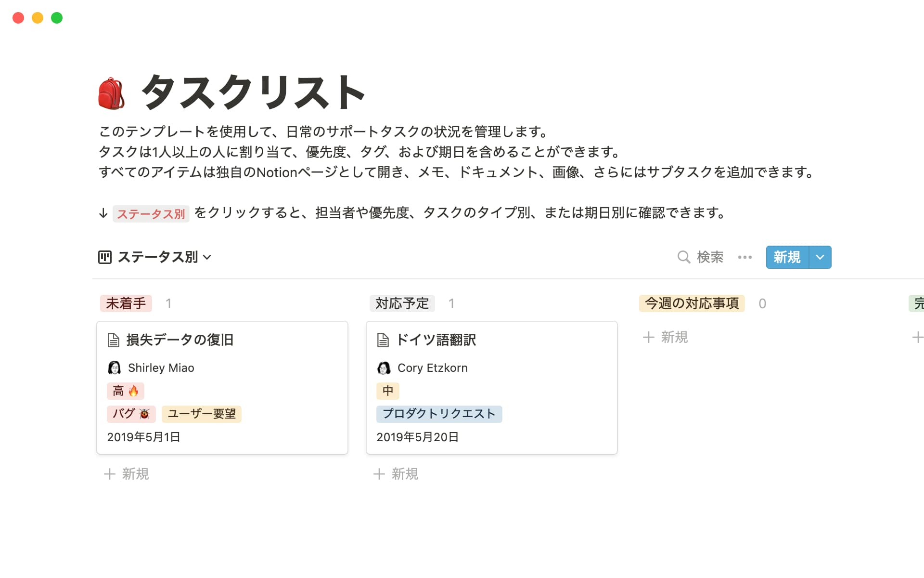Viewport: 924px width, 578px height.
Task: Expand the ステータス別 view switcher
Action: pyautogui.click(x=164, y=257)
